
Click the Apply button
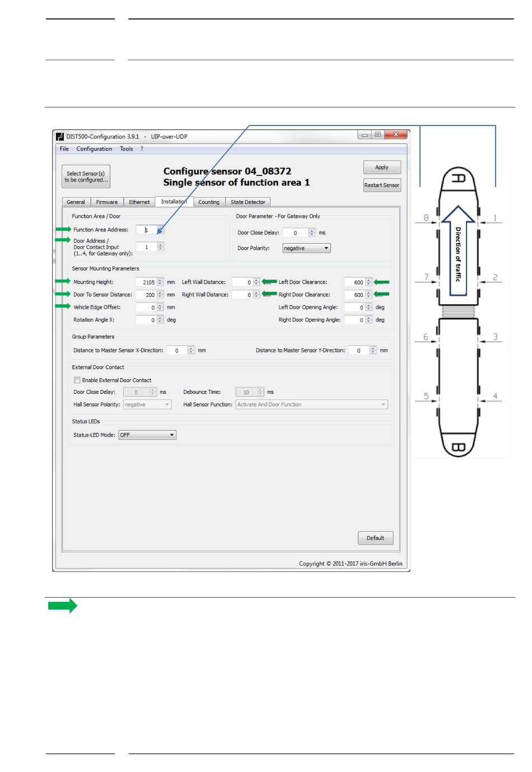click(382, 168)
